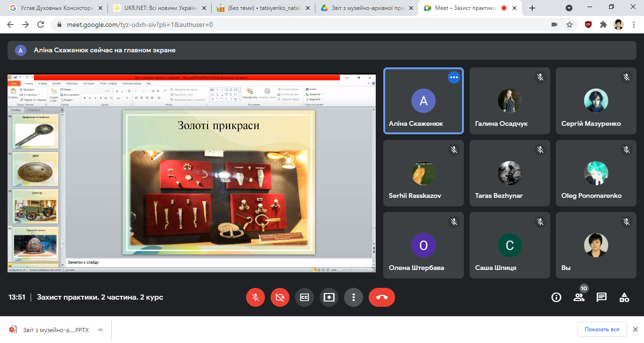Switch to the Звіт з музейно-архівної Drive tab
The height and width of the screenshot is (343, 644).
(x=366, y=8)
